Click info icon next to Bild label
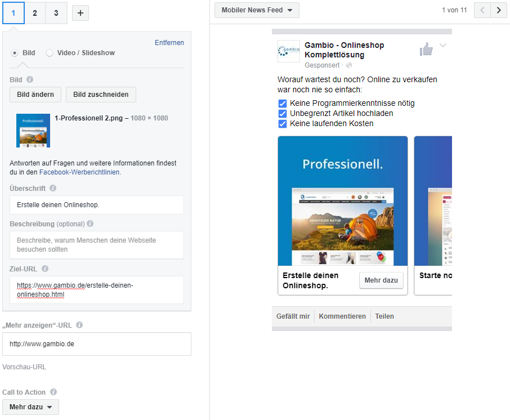 [30, 79]
